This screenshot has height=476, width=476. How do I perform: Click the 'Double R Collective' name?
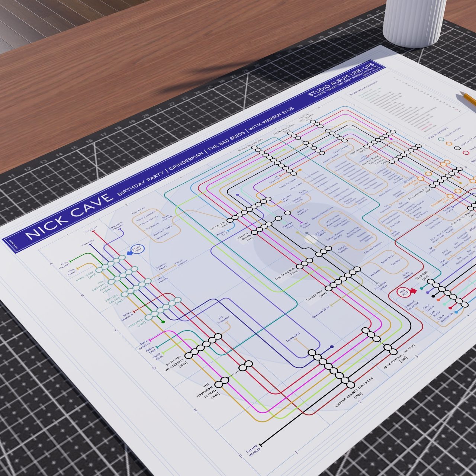(x=412, y=306)
